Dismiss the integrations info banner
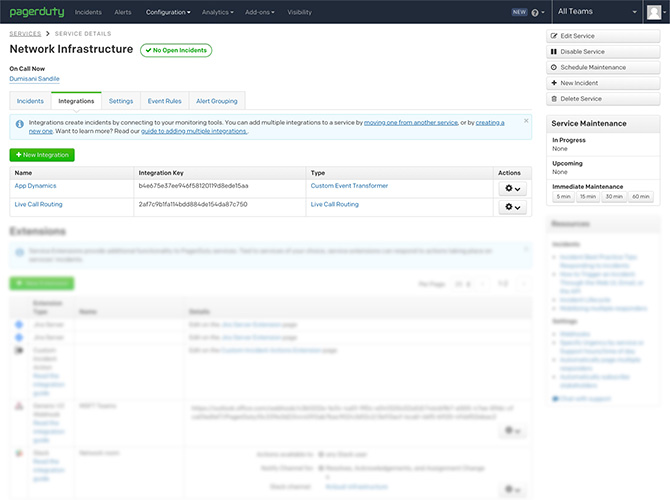The image size is (670, 500). [x=526, y=121]
